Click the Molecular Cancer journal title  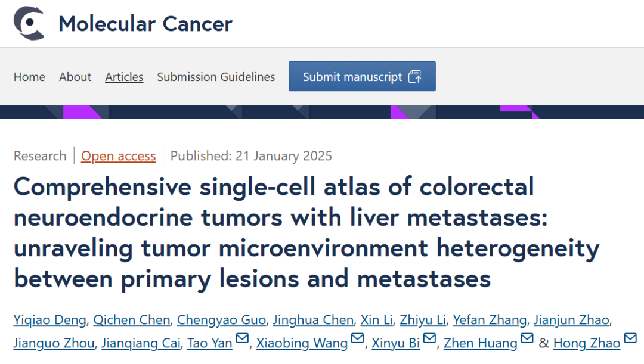145,24
